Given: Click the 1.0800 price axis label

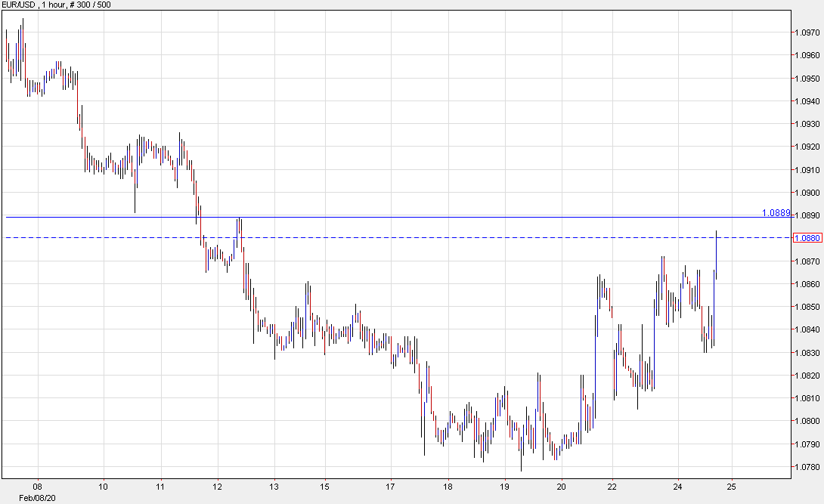Looking at the screenshot, I should (807, 421).
